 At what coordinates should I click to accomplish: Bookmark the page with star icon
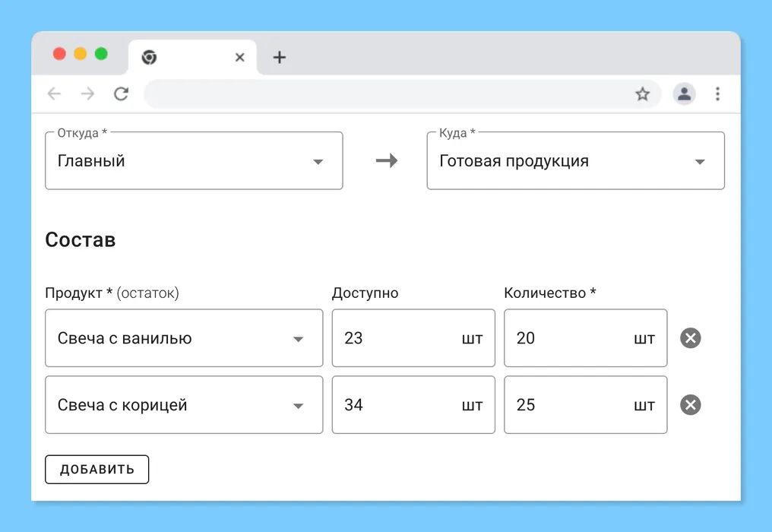point(642,93)
